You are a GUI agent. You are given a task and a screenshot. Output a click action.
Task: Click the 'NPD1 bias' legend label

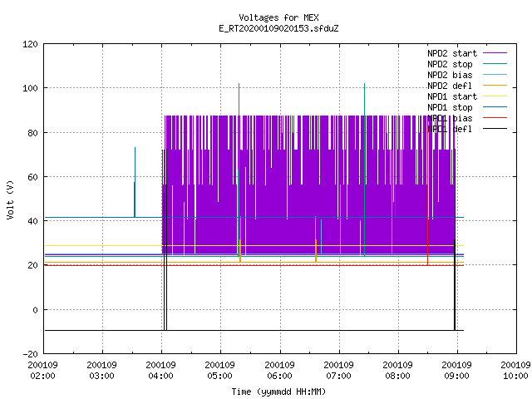coord(450,118)
